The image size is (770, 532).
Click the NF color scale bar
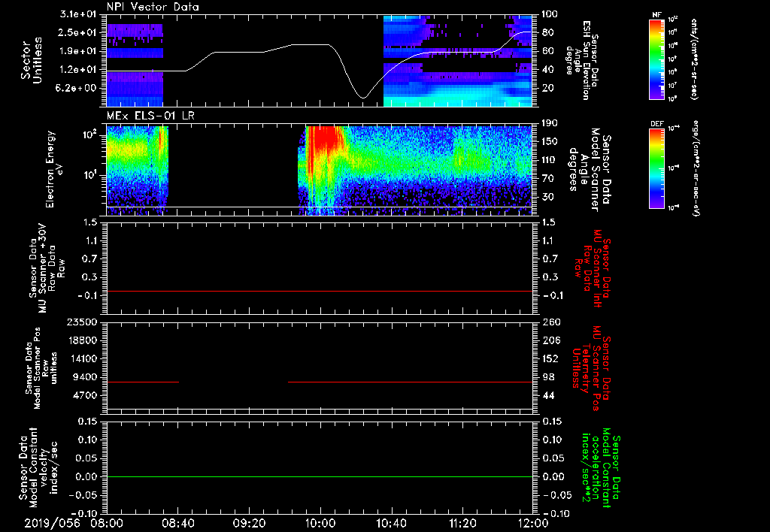coord(657,59)
